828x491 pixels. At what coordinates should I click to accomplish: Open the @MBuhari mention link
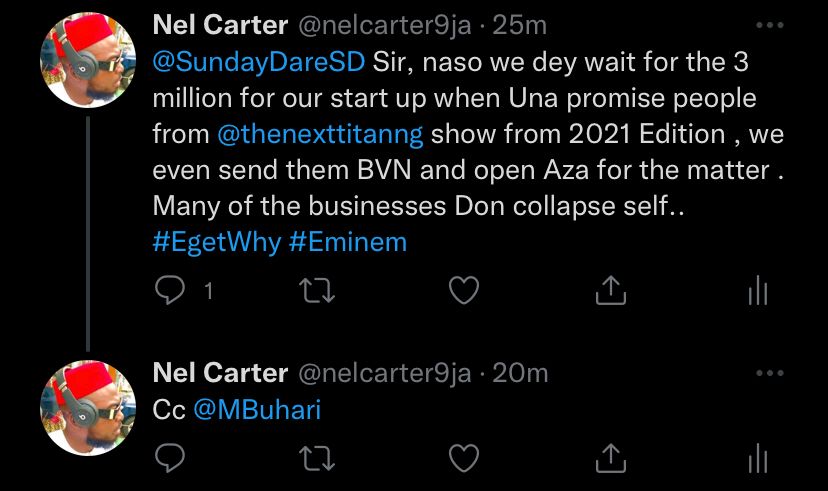(256, 411)
